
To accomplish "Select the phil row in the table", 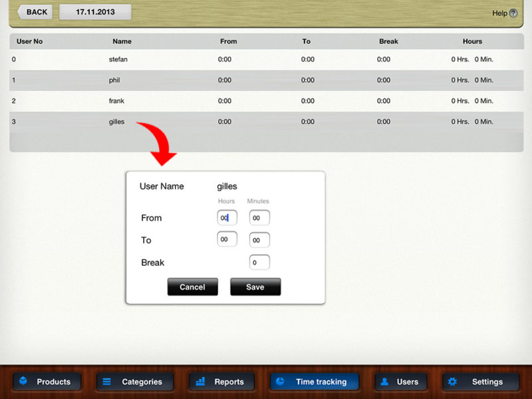I will (x=266, y=80).
